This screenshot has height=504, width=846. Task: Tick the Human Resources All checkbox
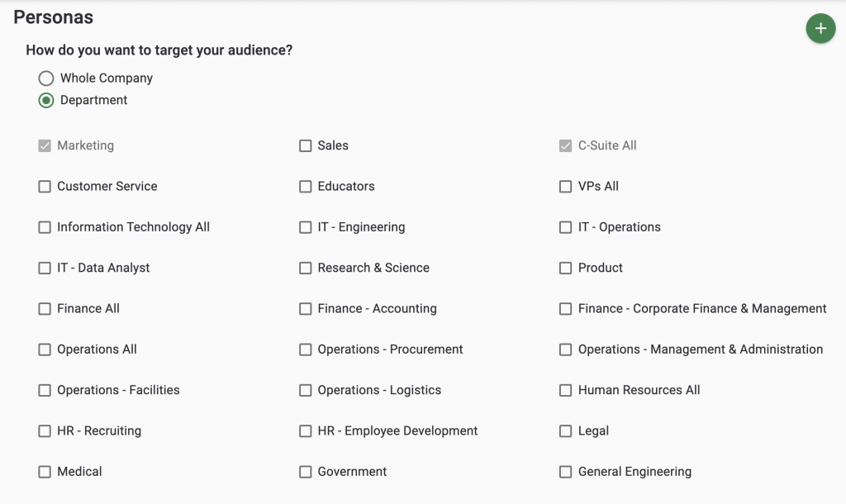[565, 390]
